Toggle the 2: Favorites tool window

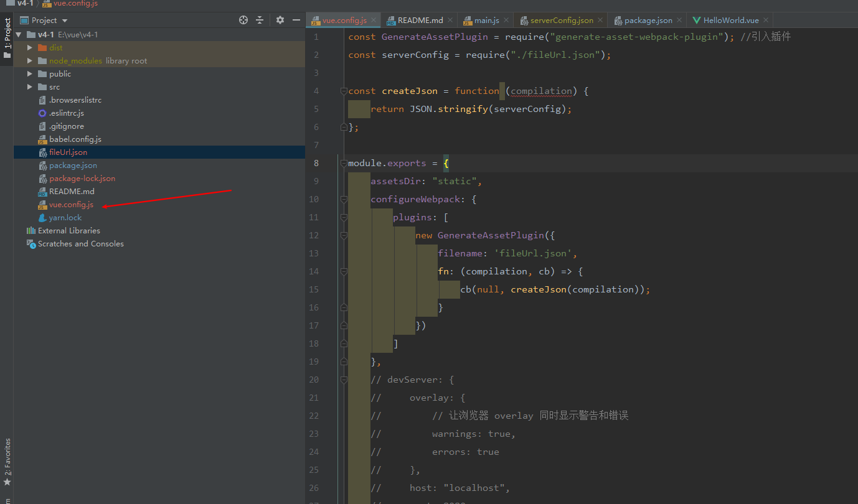coord(7,462)
